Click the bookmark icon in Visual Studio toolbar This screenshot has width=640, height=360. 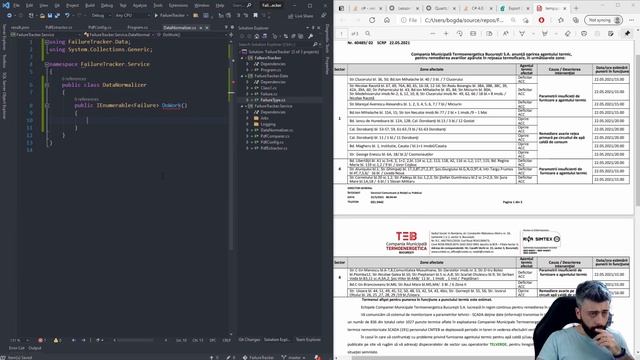pyautogui.click(x=256, y=16)
